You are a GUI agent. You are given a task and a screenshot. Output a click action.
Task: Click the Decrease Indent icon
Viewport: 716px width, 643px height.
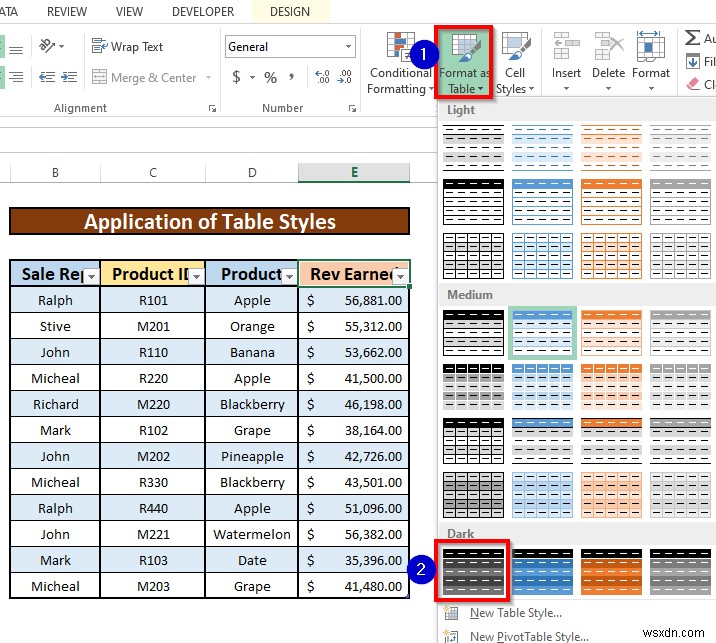(47, 77)
